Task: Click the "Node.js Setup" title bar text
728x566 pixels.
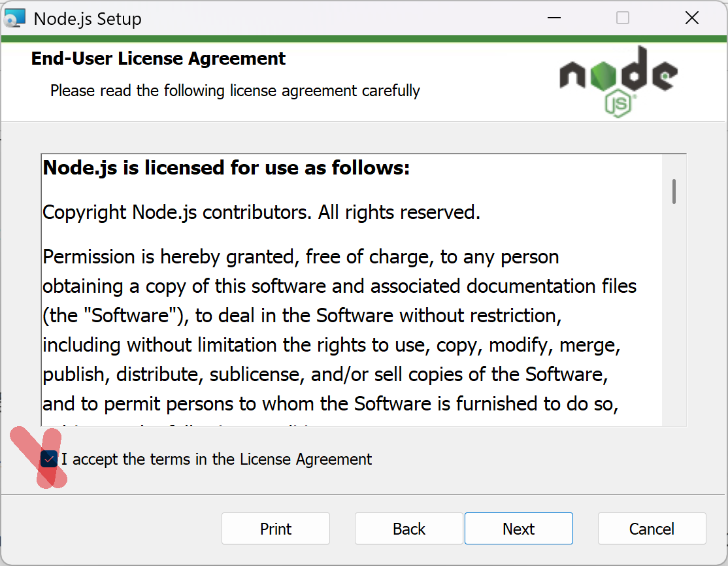Action: (x=88, y=19)
